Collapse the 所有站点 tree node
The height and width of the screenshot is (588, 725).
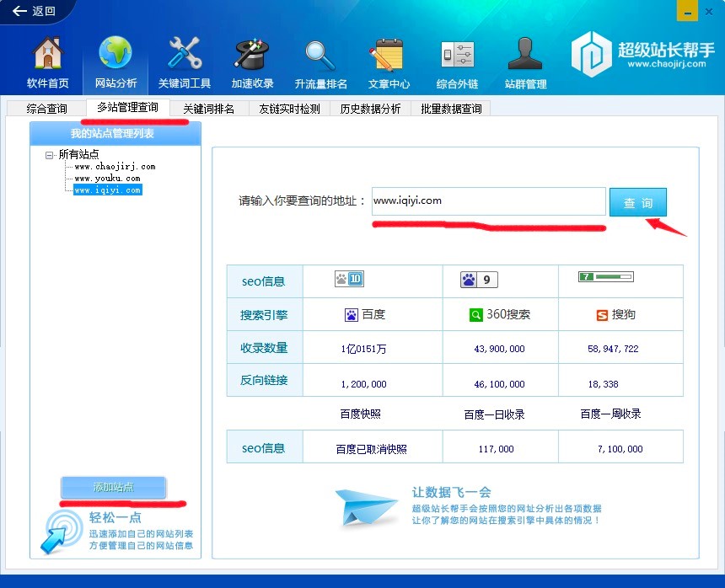pos(50,155)
